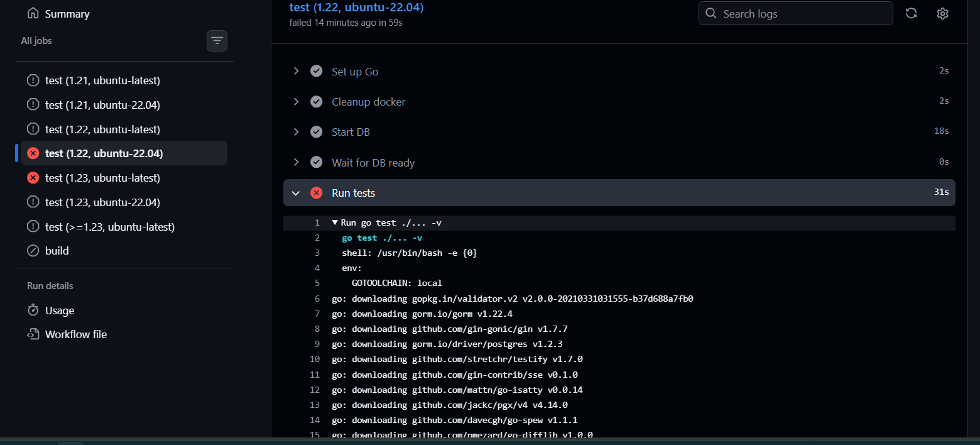Click cancelled icon of test (1.23, ubuntu-22.04)
This screenshot has height=445, width=980.
coord(33,202)
